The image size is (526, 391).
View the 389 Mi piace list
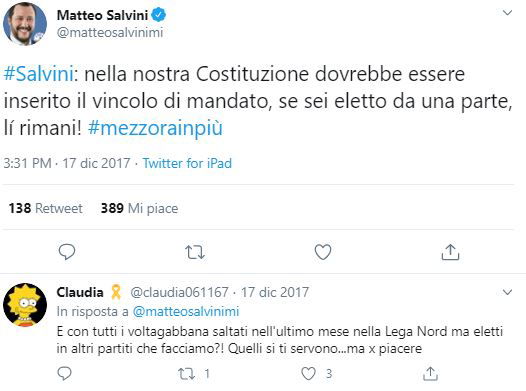pyautogui.click(x=139, y=208)
